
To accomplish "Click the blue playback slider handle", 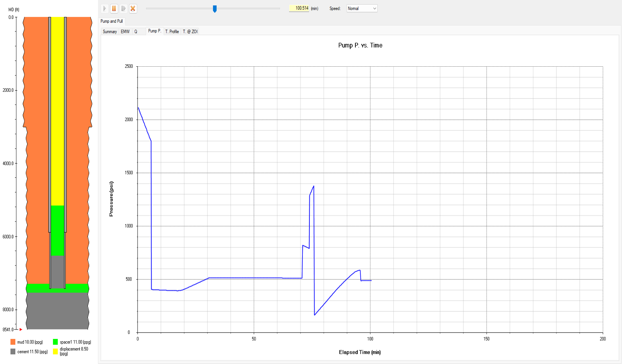I will coord(215,9).
